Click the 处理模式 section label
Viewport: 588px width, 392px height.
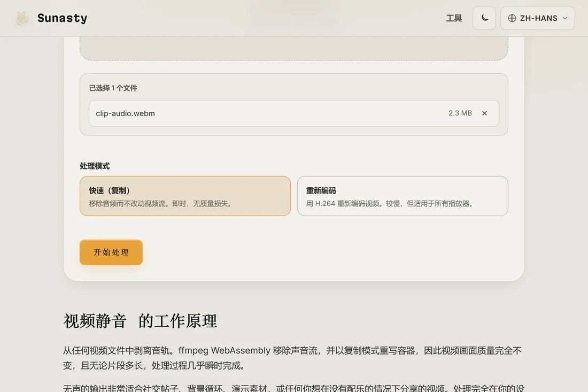pos(95,166)
